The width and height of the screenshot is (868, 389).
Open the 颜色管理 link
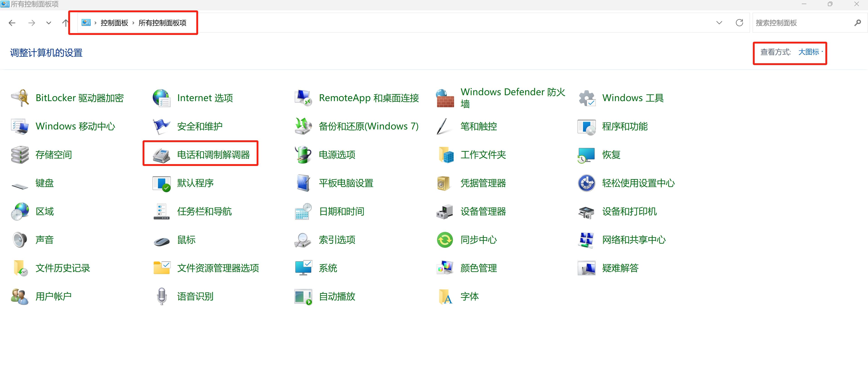click(x=479, y=268)
